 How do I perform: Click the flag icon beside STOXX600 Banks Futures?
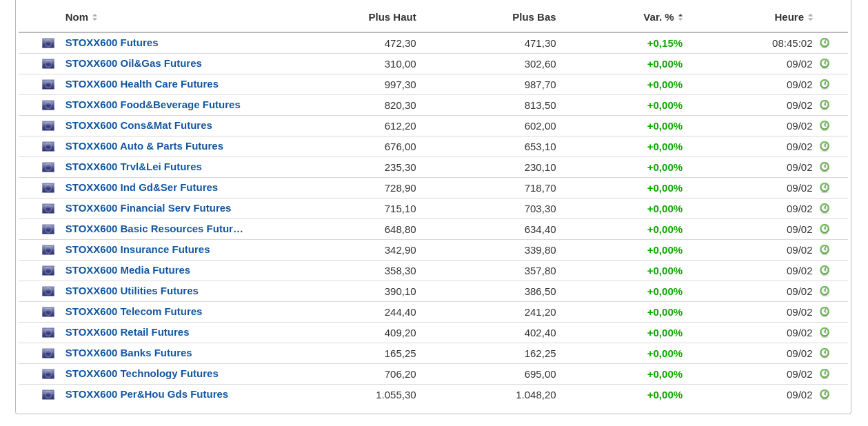click(x=48, y=353)
